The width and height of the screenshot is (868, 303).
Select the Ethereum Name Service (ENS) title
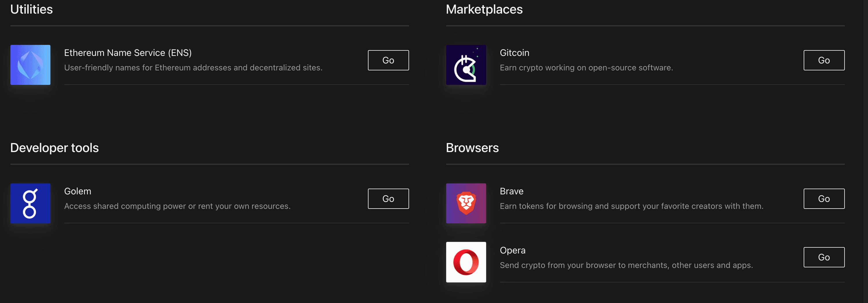tap(128, 53)
